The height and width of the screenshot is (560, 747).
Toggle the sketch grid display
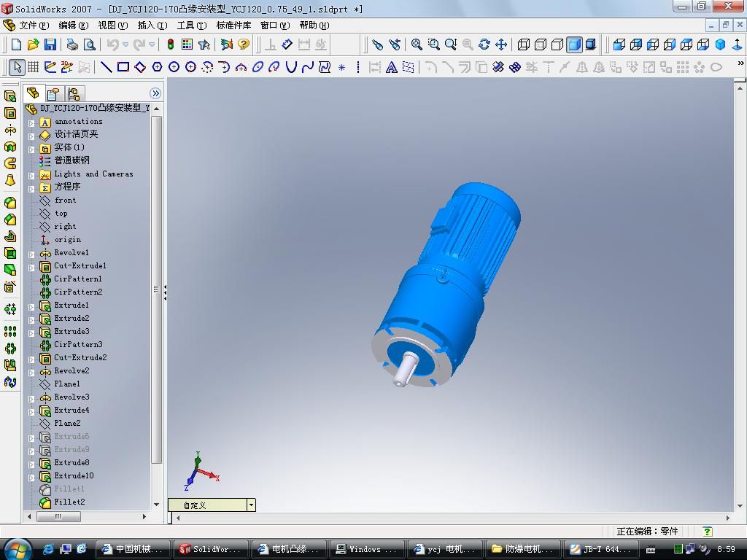(34, 67)
